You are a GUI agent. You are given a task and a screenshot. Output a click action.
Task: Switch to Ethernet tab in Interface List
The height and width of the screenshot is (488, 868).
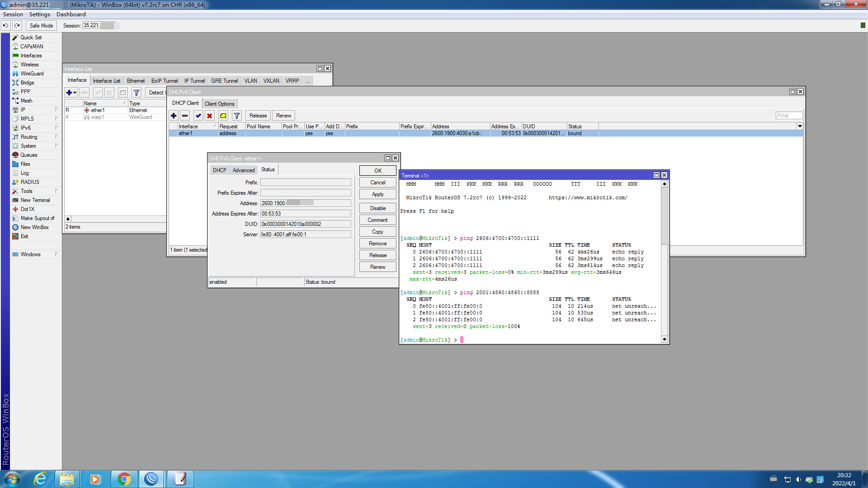click(x=136, y=81)
